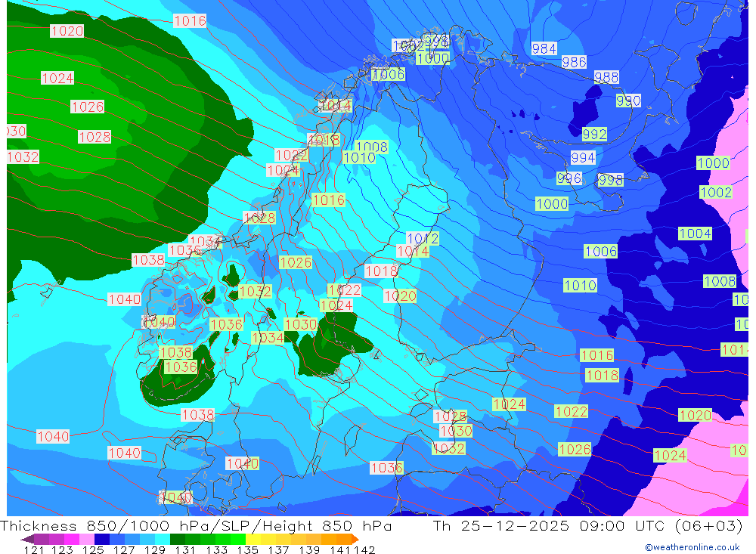Click the purple arrow at legend start
This screenshot has height=554, width=756.
(27, 539)
